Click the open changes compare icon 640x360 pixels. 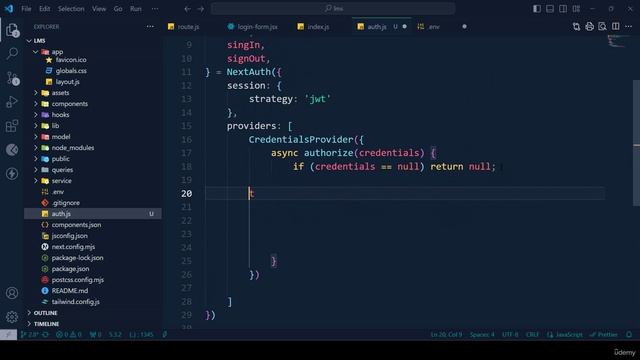coord(576,27)
